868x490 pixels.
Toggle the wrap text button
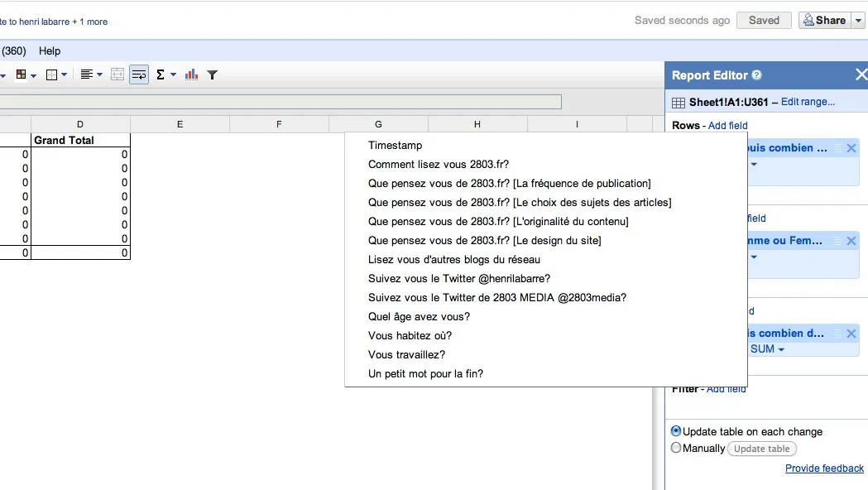[x=139, y=74]
